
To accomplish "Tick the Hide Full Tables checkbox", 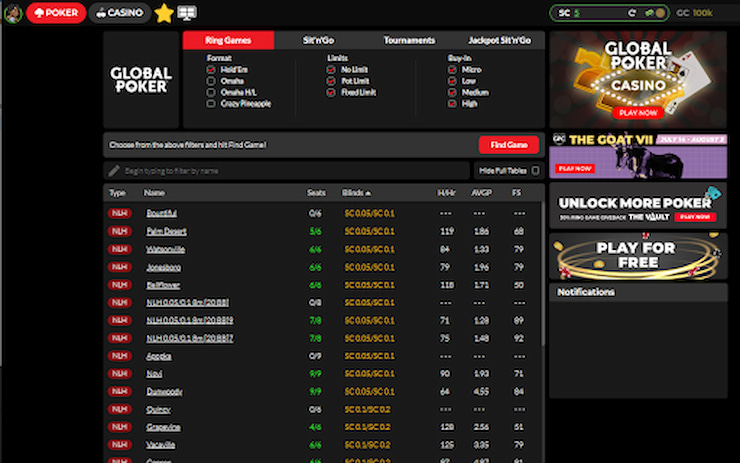I will 535,170.
